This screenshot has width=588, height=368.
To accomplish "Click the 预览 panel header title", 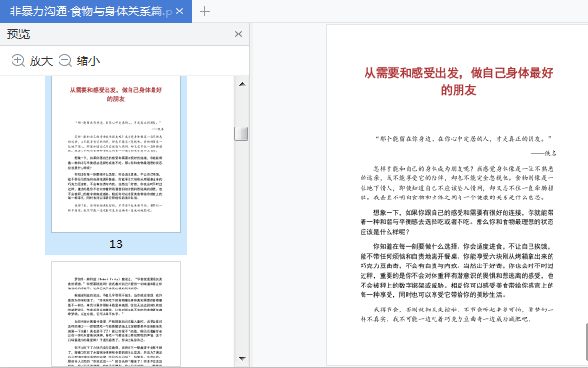I will [18, 34].
